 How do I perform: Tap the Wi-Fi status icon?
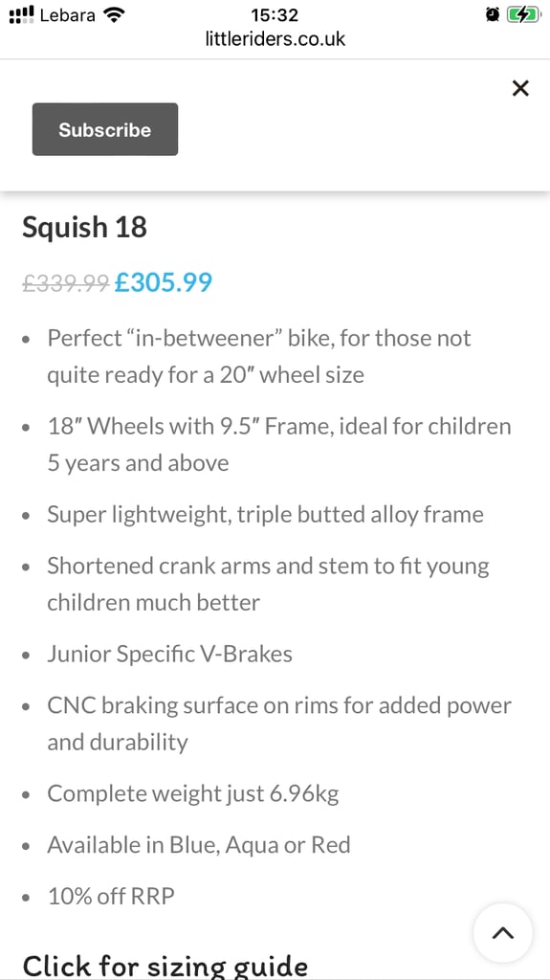pos(113,15)
